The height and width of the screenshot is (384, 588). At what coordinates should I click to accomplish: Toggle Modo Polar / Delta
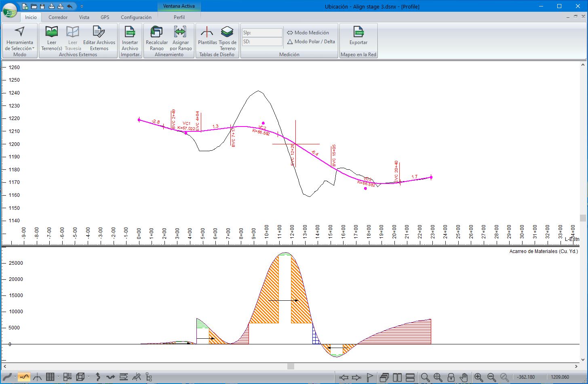pos(311,42)
